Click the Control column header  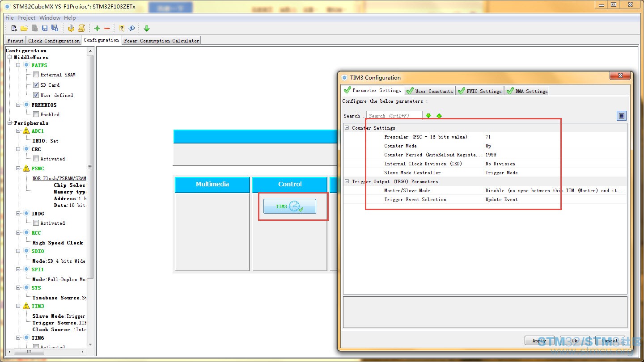coord(290,184)
